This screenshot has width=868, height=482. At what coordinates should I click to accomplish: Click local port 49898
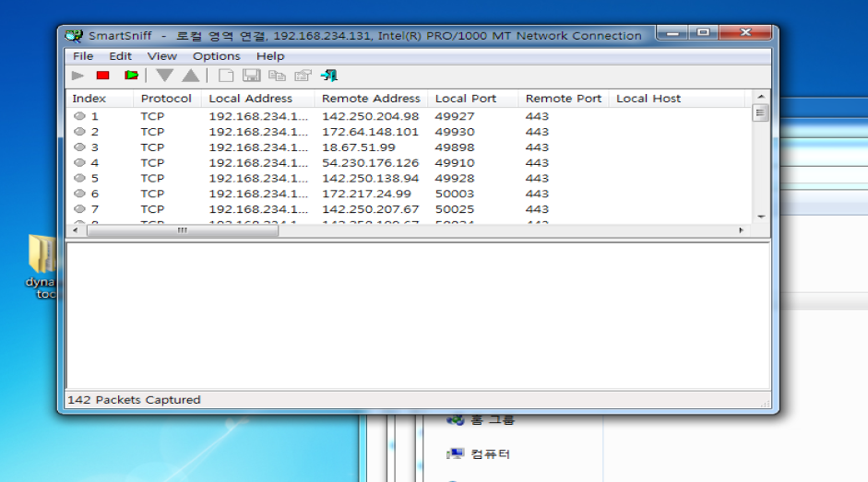coord(455,147)
